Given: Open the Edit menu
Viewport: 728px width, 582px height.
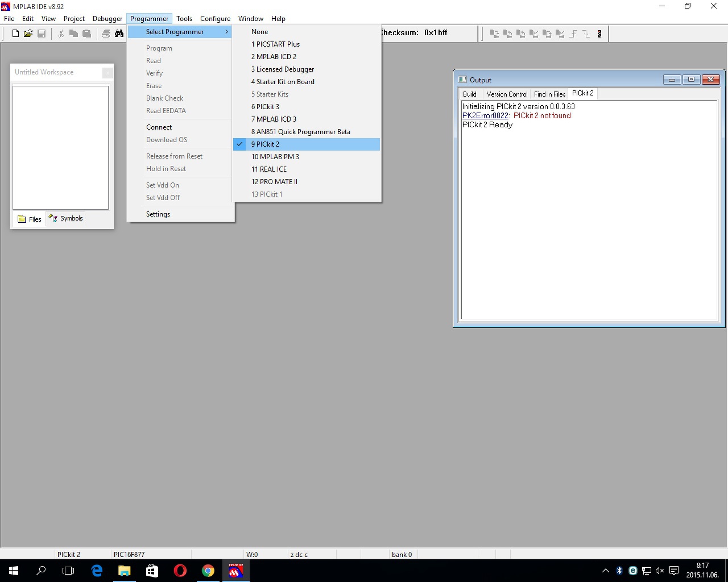Looking at the screenshot, I should point(28,19).
